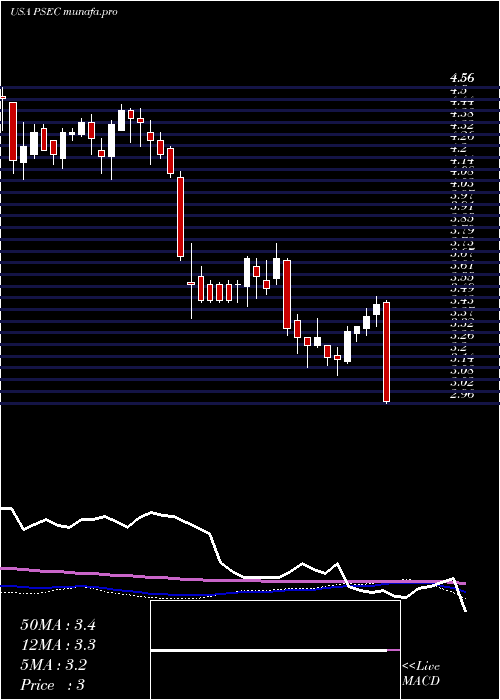
Task: Click the long-wicked doji candle after the drop
Action: coord(191,281)
